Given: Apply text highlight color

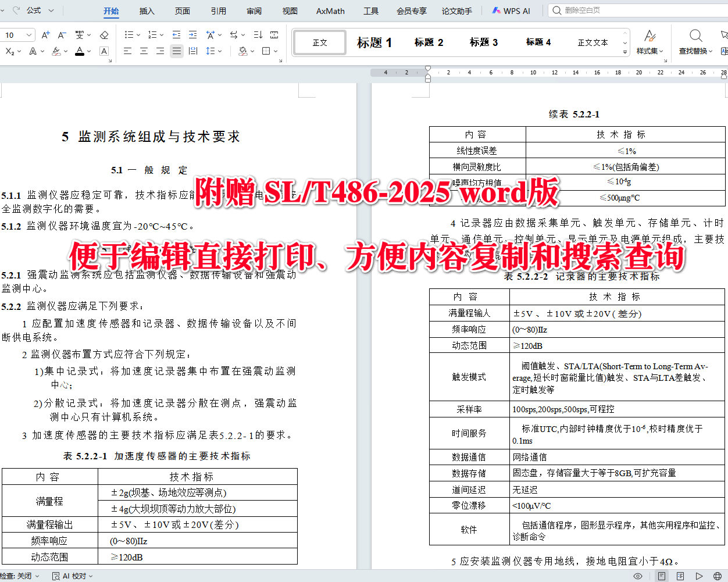Looking at the screenshot, I should [56, 51].
